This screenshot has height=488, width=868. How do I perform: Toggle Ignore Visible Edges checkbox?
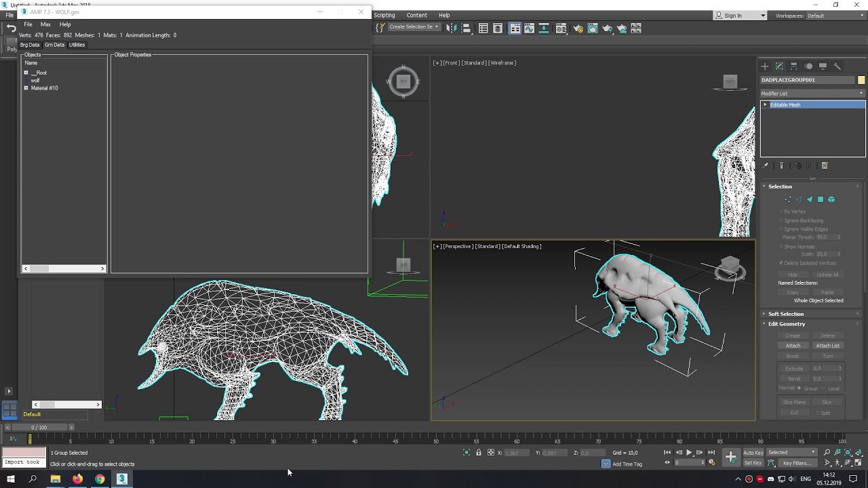(781, 229)
